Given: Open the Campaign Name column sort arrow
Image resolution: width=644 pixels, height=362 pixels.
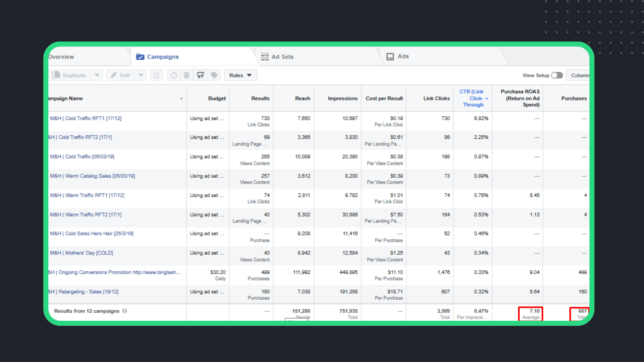Looking at the screenshot, I should pyautogui.click(x=181, y=99).
